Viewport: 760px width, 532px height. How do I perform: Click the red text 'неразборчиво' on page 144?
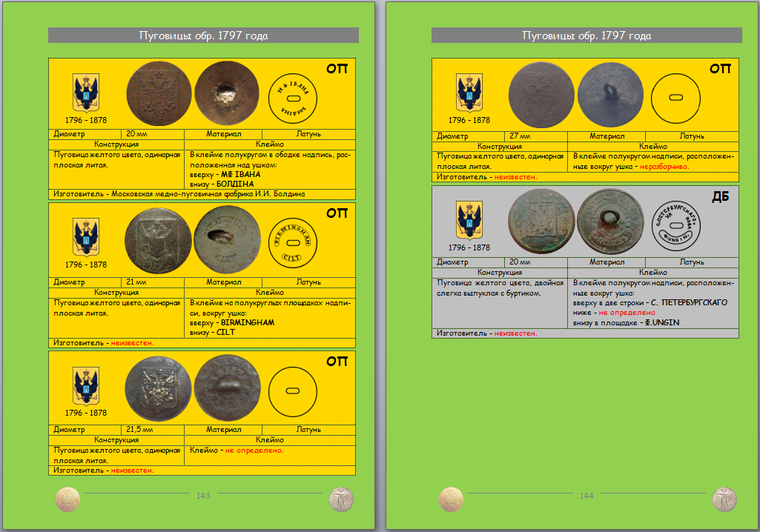click(x=663, y=167)
